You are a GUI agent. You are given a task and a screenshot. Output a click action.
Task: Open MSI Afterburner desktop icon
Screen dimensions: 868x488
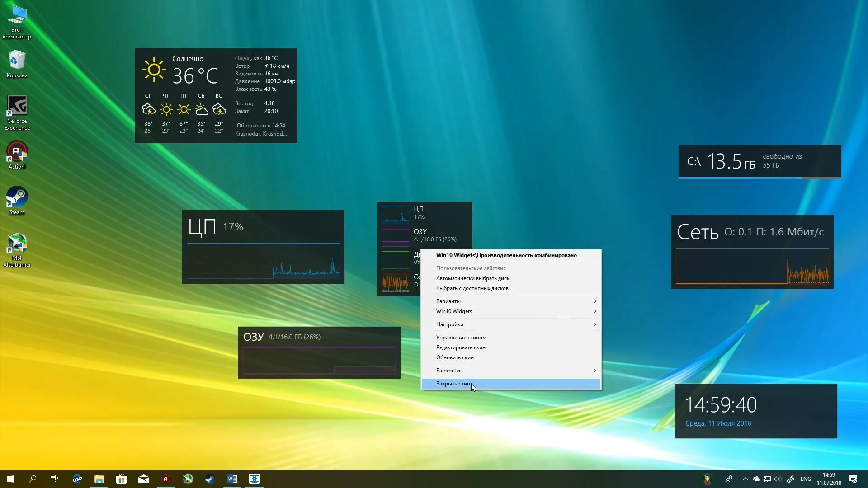pyautogui.click(x=17, y=244)
